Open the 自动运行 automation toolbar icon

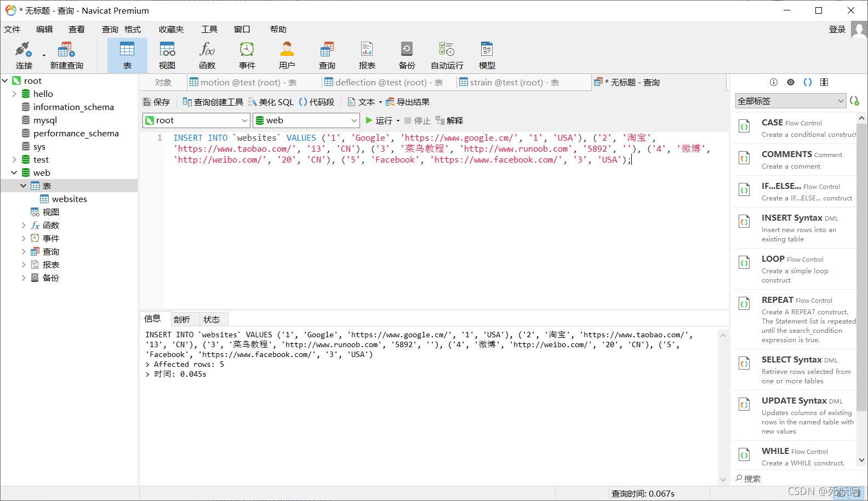447,55
